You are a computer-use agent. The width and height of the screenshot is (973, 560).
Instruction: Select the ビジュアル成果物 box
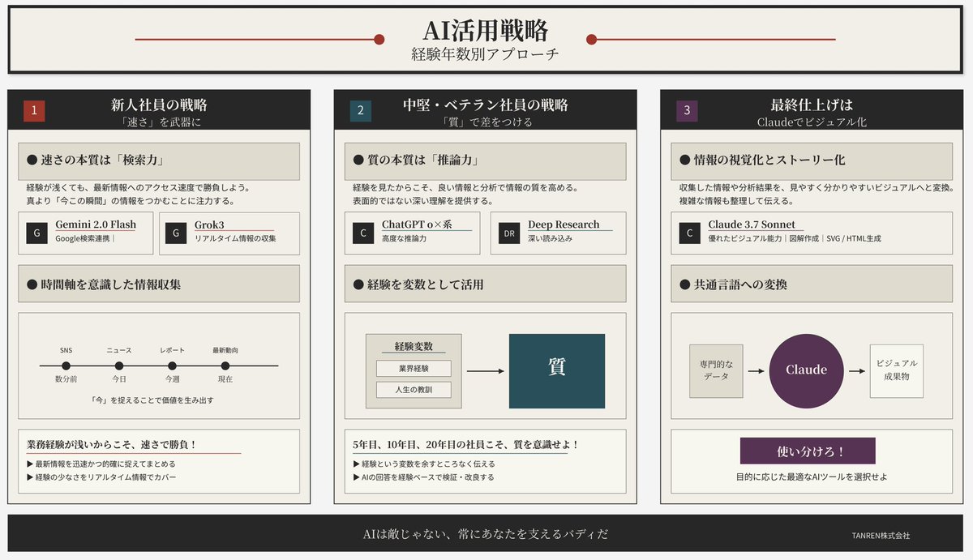pos(897,370)
